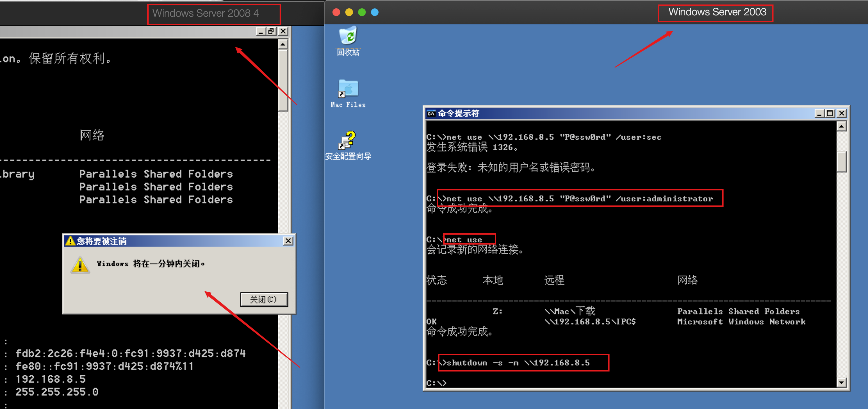Click the 本地 column header in console
This screenshot has height=409, width=868.
click(493, 280)
